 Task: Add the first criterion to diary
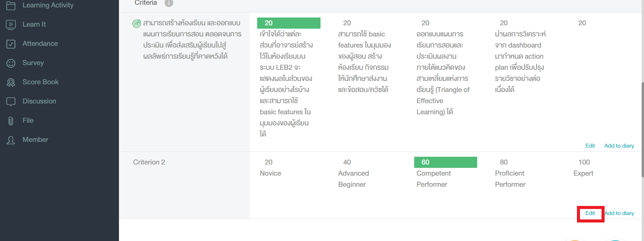[x=619, y=145]
